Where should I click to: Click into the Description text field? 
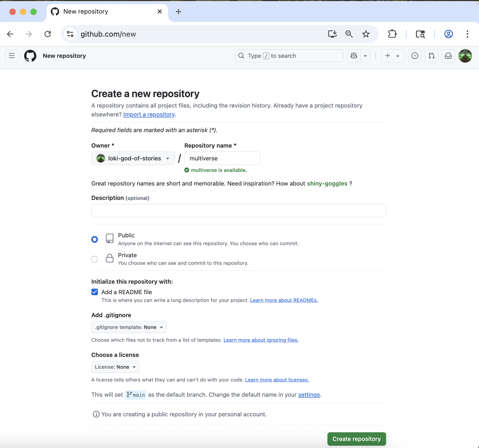point(238,210)
